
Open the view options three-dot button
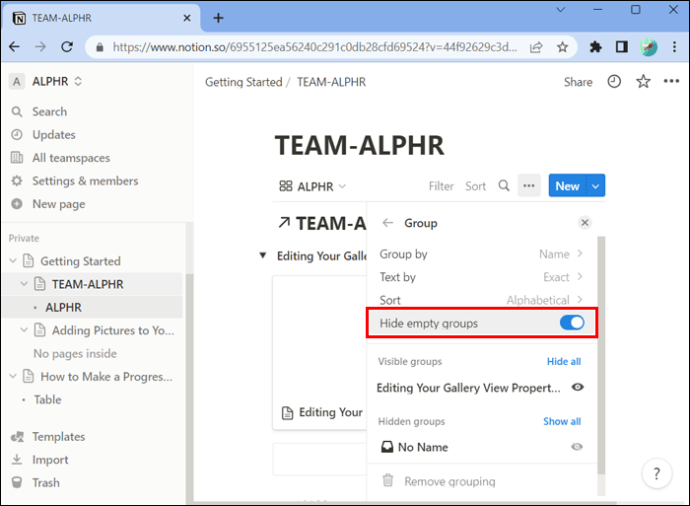(529, 186)
